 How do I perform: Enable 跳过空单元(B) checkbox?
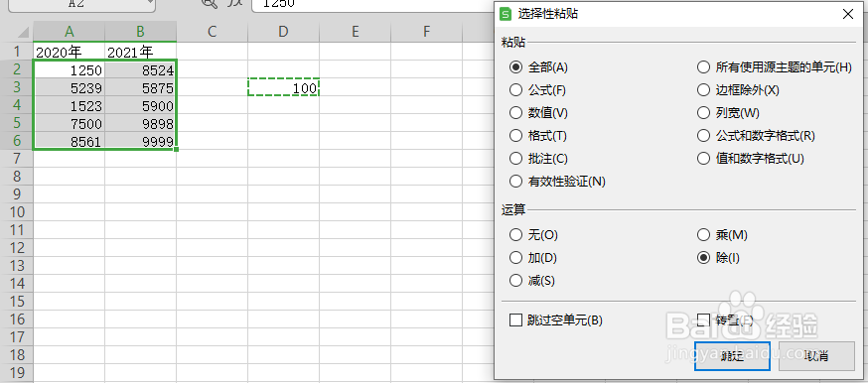coord(515,320)
